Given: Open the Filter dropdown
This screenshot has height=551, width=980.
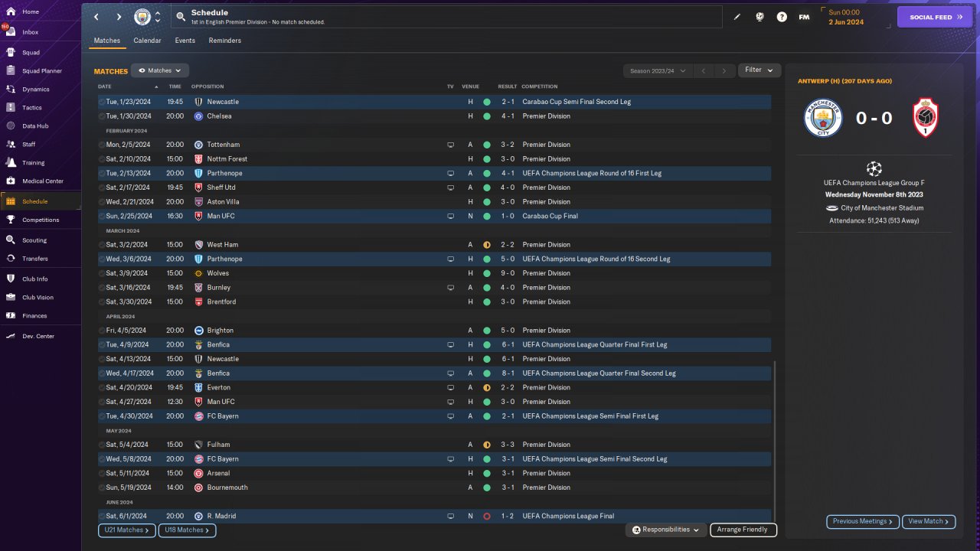Looking at the screenshot, I should coord(759,70).
